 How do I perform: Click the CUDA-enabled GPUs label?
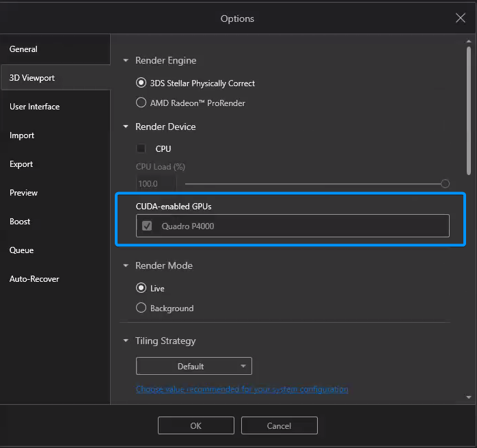(174, 207)
